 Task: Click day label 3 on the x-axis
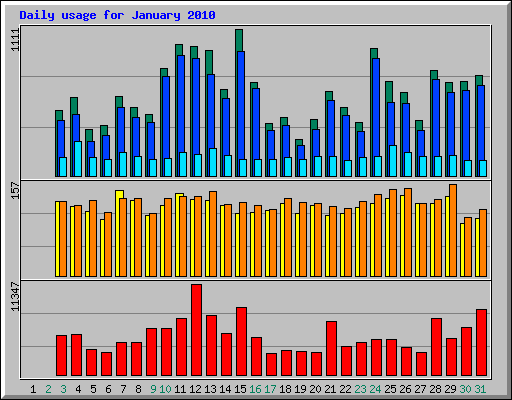coord(63,389)
